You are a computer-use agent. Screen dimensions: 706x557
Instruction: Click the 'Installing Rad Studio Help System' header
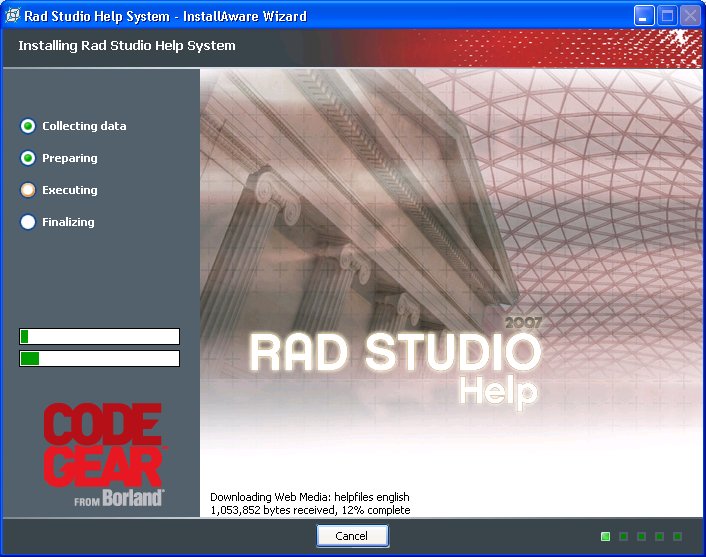(127, 45)
